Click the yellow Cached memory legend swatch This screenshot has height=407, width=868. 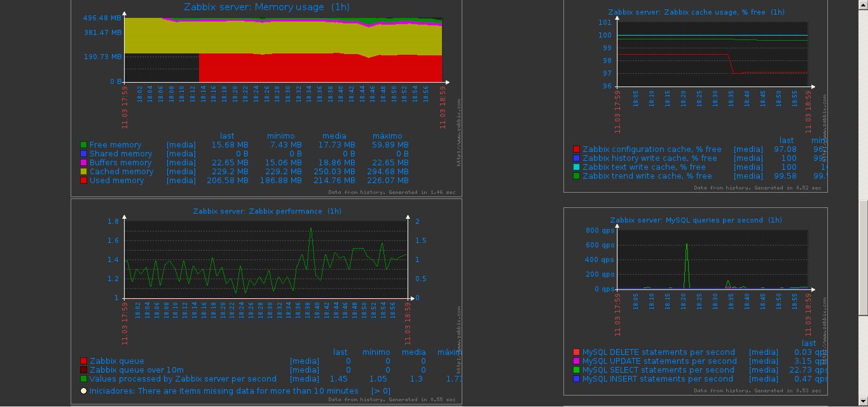pos(83,172)
